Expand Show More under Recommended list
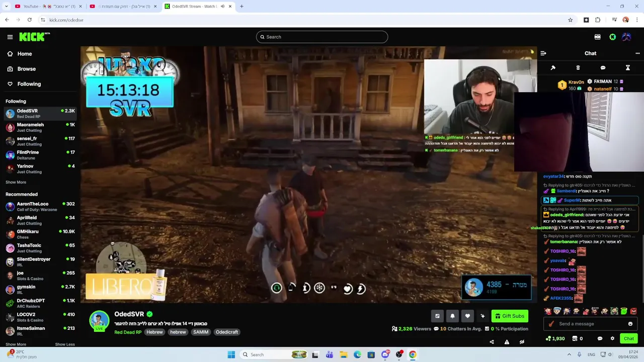This screenshot has height=362, width=644. click(16, 344)
